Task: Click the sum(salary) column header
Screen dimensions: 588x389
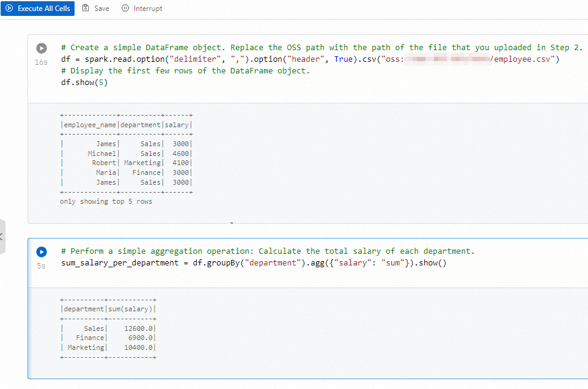Action: (x=131, y=309)
